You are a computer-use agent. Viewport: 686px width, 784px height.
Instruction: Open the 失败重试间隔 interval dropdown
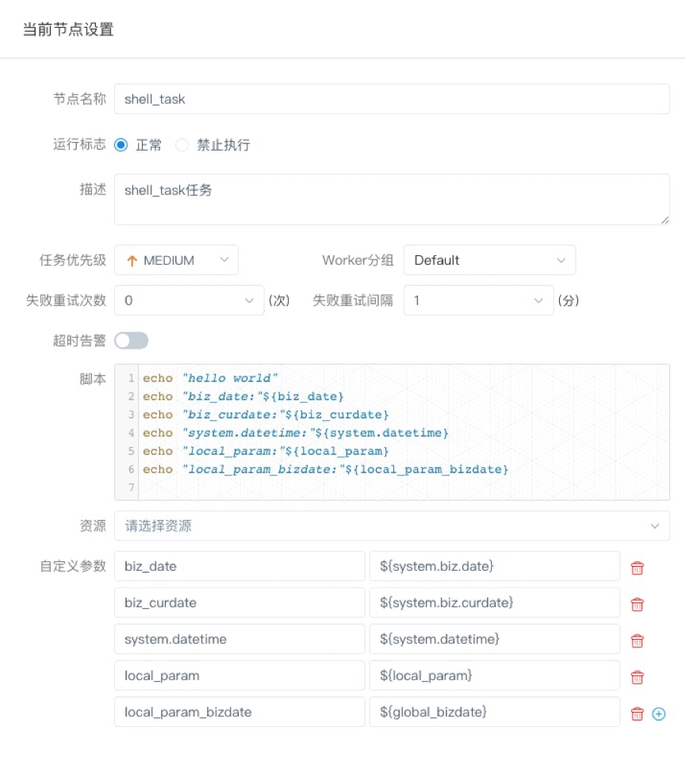pyautogui.click(x=478, y=300)
